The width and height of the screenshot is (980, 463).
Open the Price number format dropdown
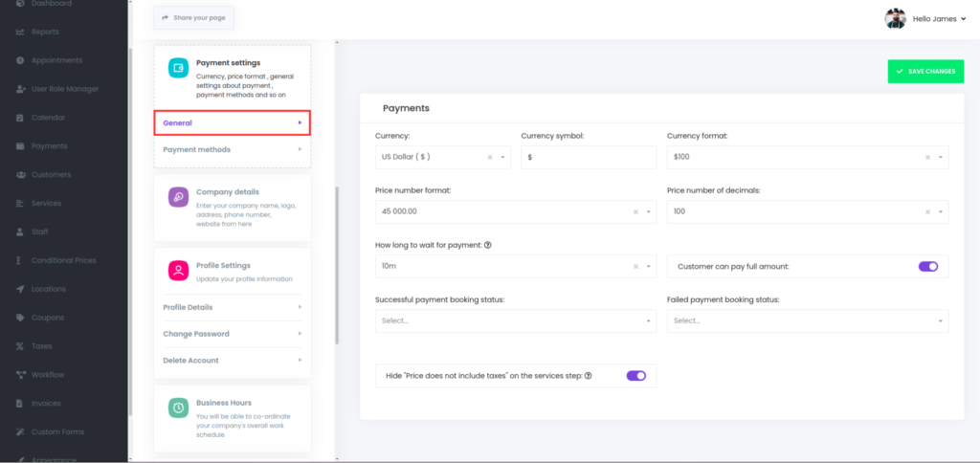[x=515, y=211]
